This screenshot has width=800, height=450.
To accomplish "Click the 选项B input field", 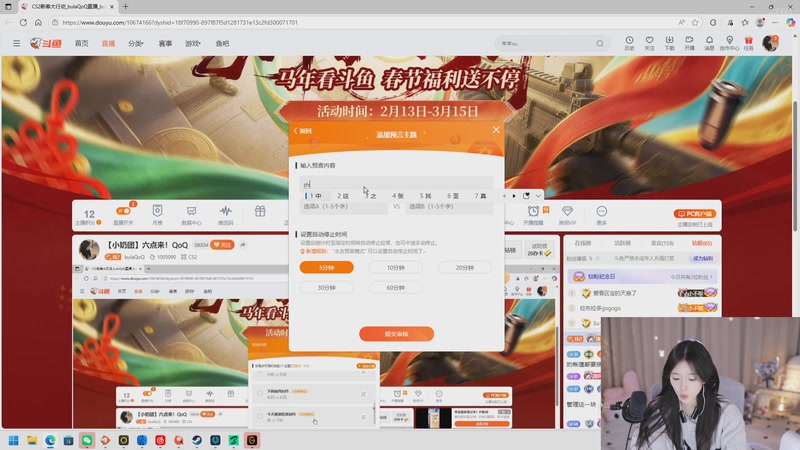I will [449, 207].
